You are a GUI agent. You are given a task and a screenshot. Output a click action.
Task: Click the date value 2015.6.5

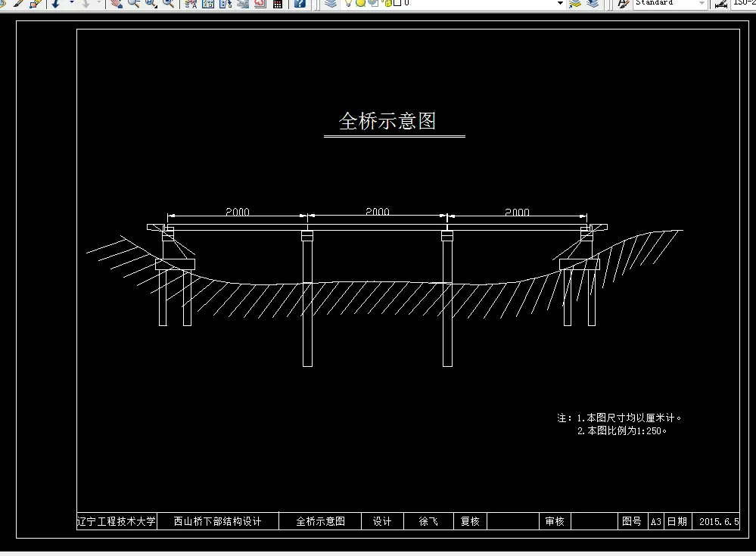718,521
